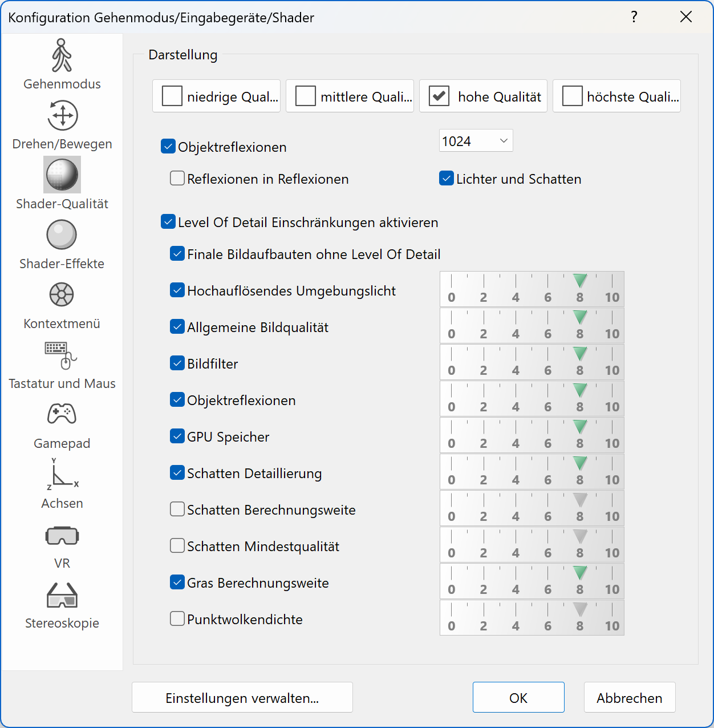
Task: Open the Gamepad controller icon
Action: pos(62,414)
